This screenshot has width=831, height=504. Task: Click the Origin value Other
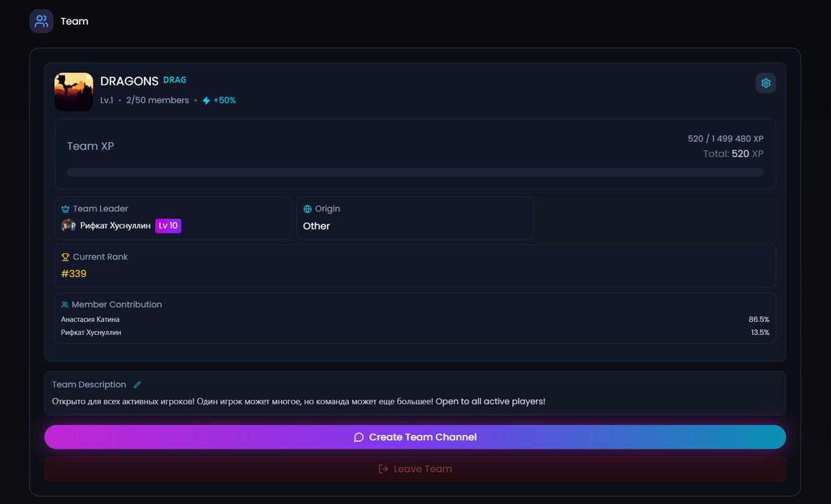(316, 226)
